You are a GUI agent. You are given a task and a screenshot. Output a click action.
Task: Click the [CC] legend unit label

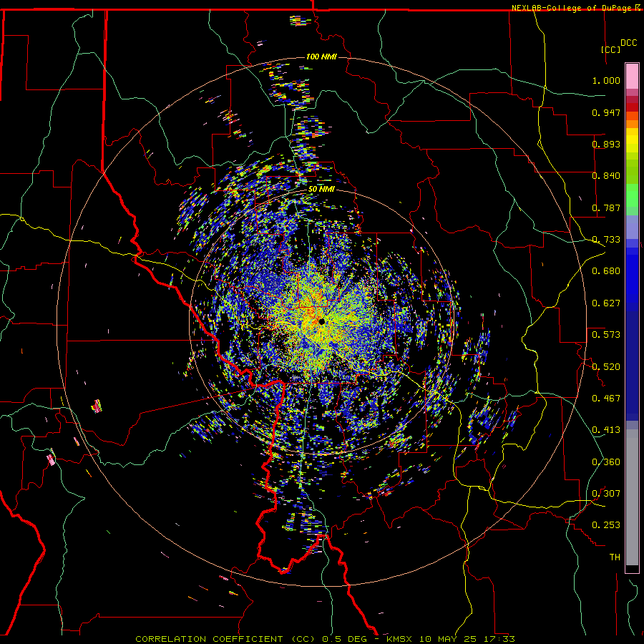click(x=611, y=49)
